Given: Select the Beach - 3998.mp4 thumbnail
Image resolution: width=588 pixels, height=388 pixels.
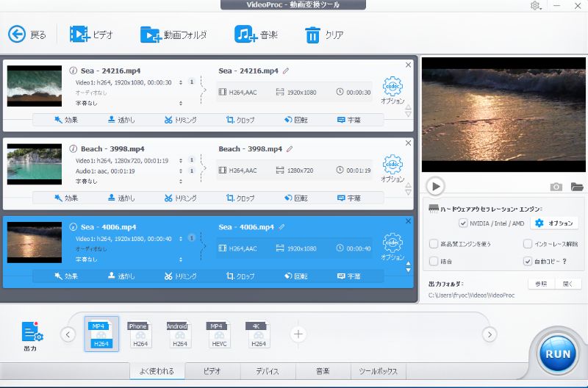Looking at the screenshot, I should 35,164.
